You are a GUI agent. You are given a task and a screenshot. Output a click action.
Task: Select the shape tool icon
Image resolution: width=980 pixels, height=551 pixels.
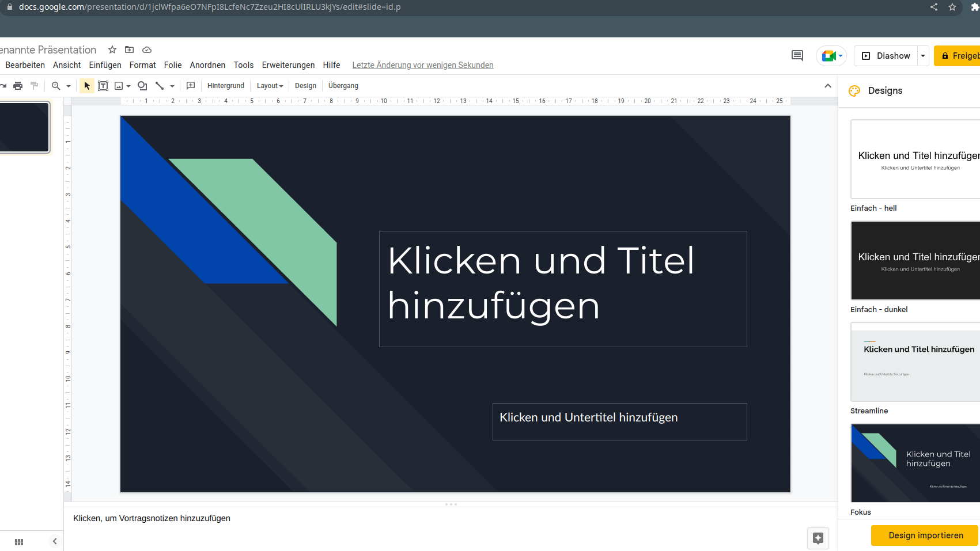click(x=142, y=86)
